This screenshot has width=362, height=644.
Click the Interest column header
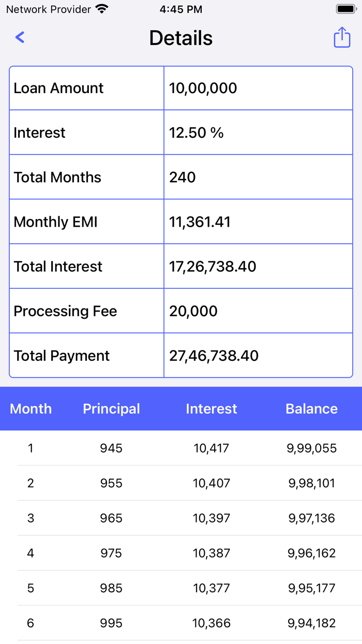tap(211, 408)
